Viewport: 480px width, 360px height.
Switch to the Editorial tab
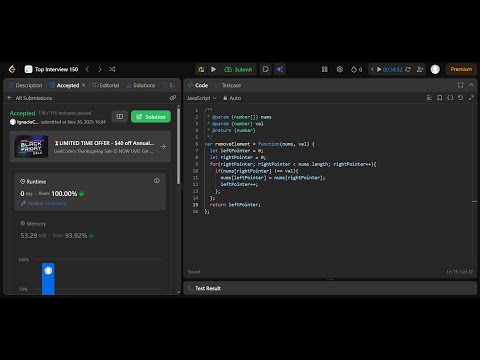click(106, 85)
